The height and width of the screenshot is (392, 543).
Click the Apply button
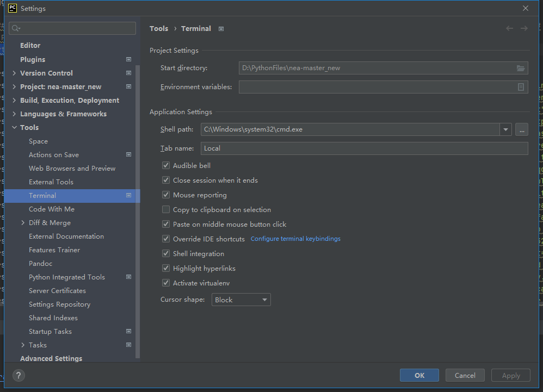tap(511, 375)
